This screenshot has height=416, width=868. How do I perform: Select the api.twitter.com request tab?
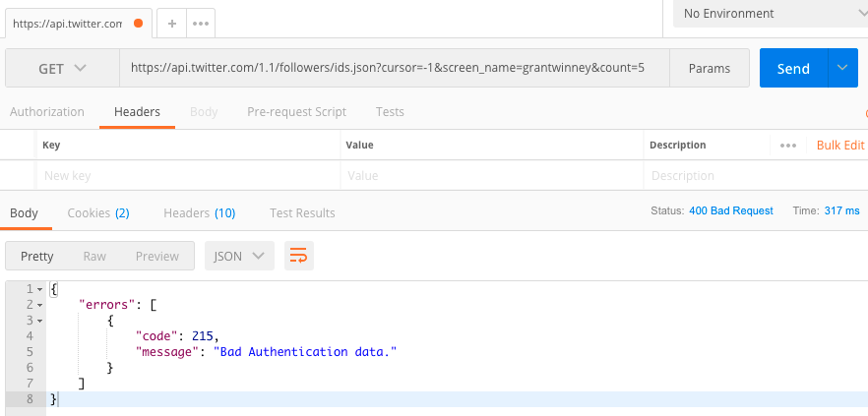click(78, 24)
